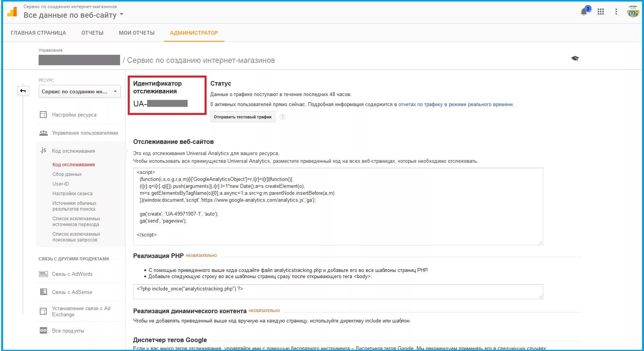Open Настройки ресурса in sidebar
644x351 pixels.
(74, 115)
